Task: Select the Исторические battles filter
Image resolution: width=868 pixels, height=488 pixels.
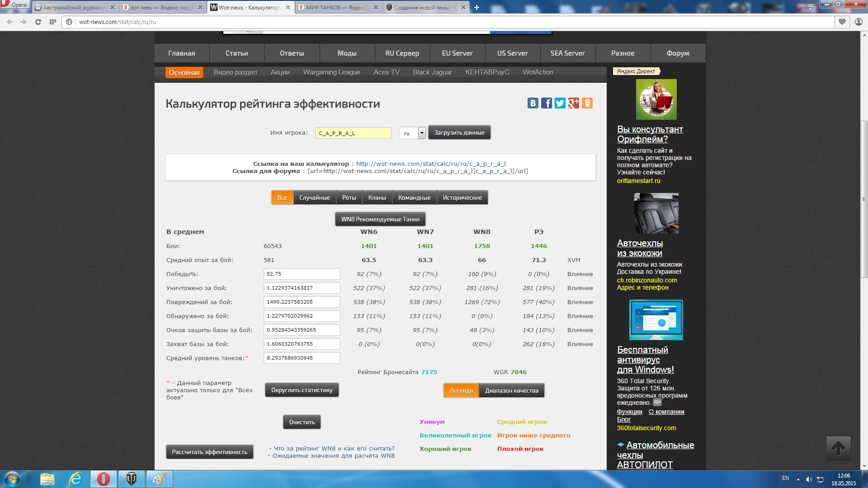Action: click(462, 198)
